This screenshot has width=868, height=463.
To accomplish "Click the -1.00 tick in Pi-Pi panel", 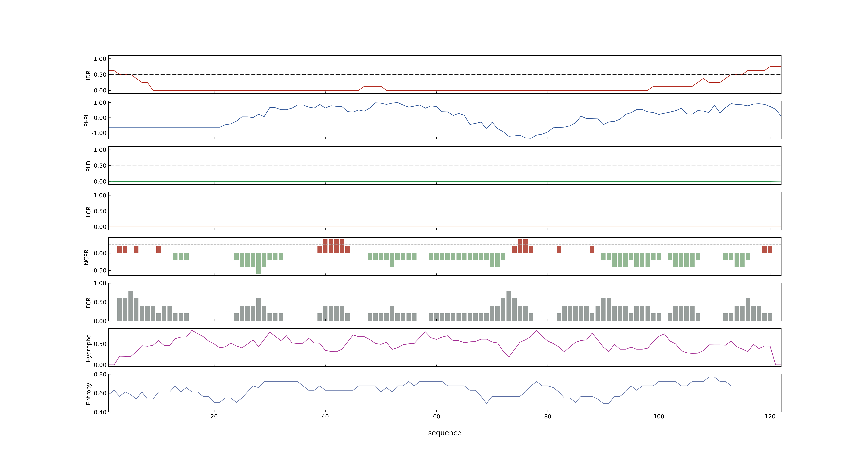I will 99,133.
